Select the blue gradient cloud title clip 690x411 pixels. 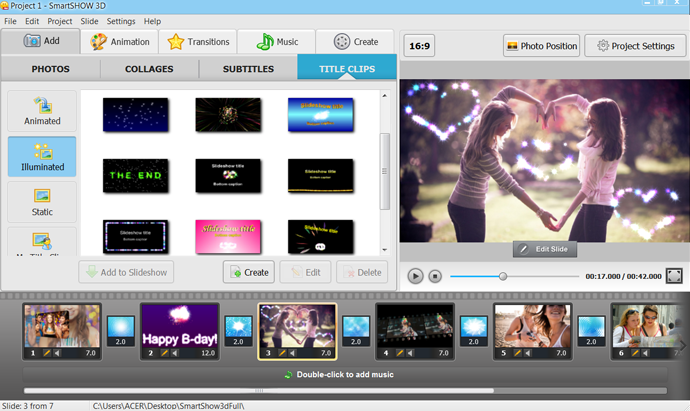(320, 115)
